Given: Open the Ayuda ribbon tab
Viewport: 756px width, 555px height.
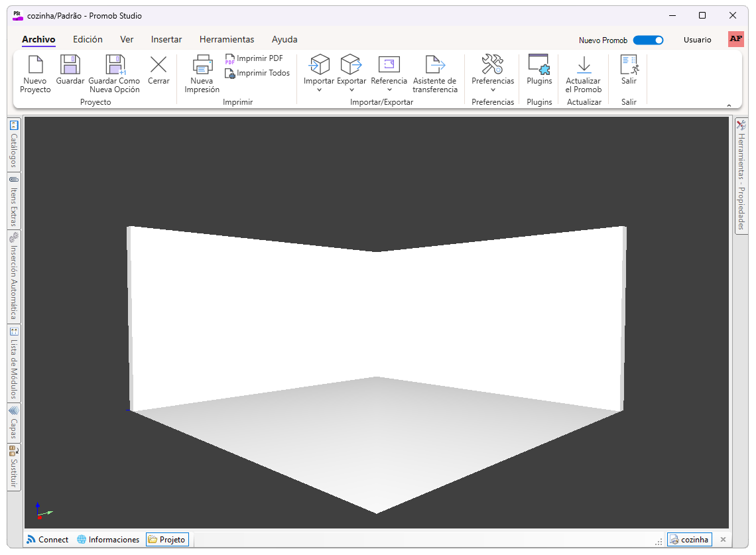Looking at the screenshot, I should [x=284, y=40].
